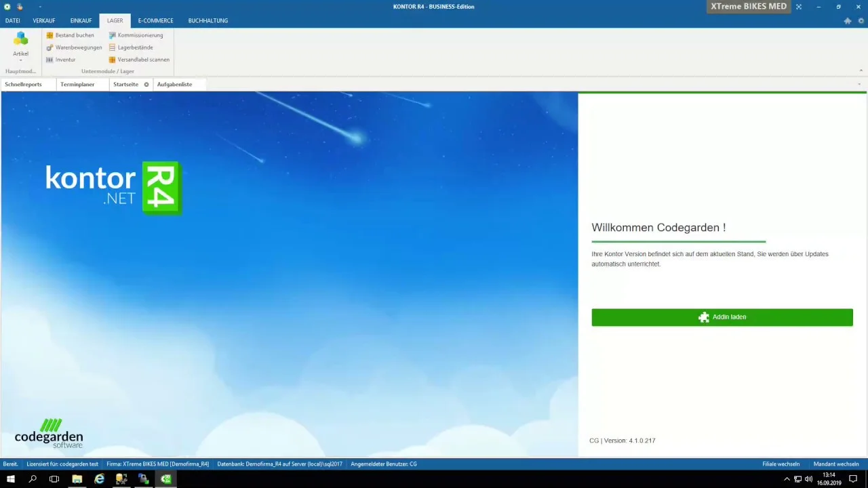Collapse the ribbon with the up chevron
The height and width of the screenshot is (488, 868).
[861, 70]
